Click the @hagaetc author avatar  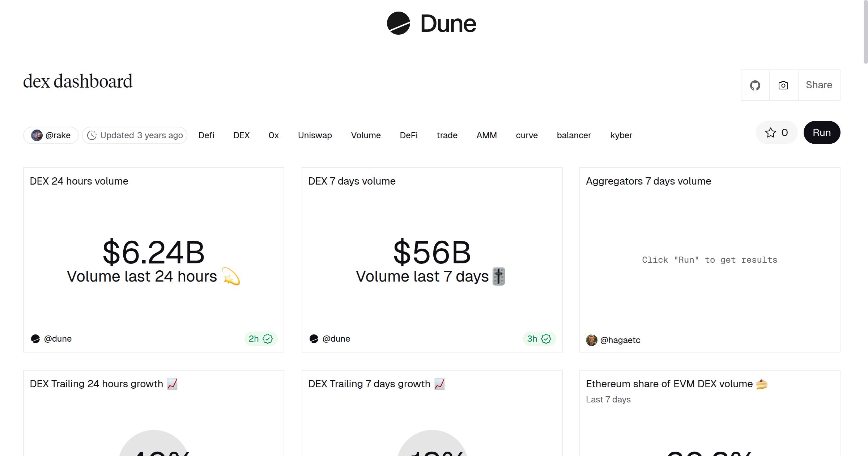click(592, 340)
